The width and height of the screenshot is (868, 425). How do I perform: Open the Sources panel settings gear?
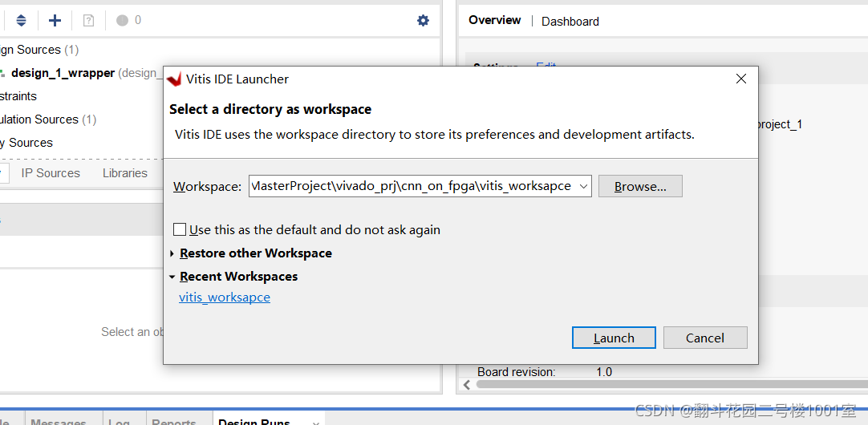(423, 21)
